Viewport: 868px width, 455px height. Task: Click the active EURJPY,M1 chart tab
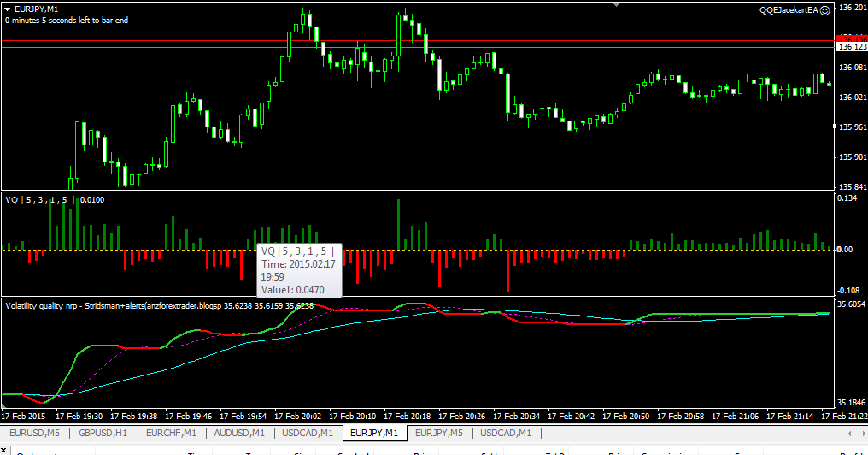point(374,433)
